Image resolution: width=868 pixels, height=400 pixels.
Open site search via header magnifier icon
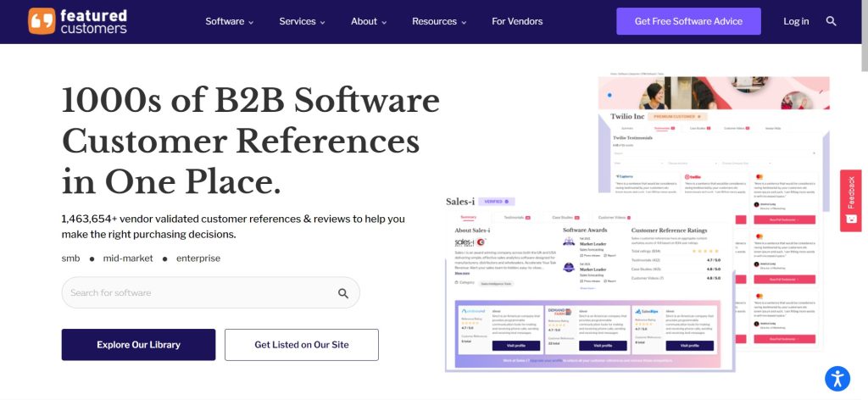tap(831, 21)
